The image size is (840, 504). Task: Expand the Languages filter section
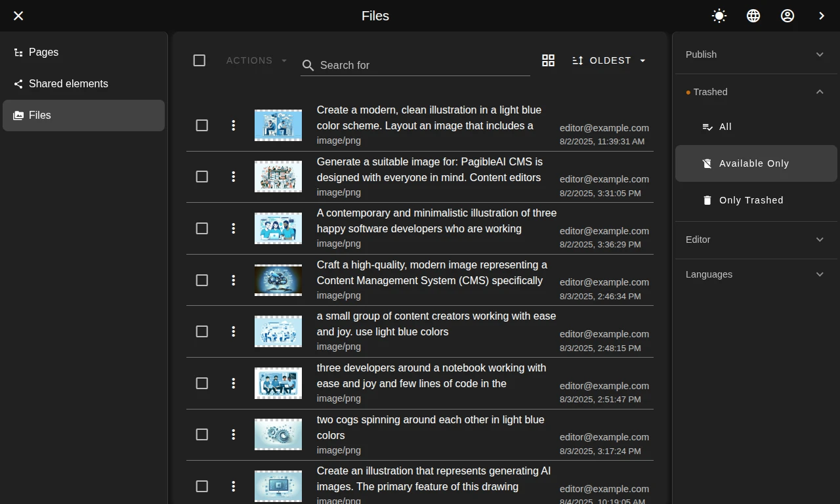point(755,274)
